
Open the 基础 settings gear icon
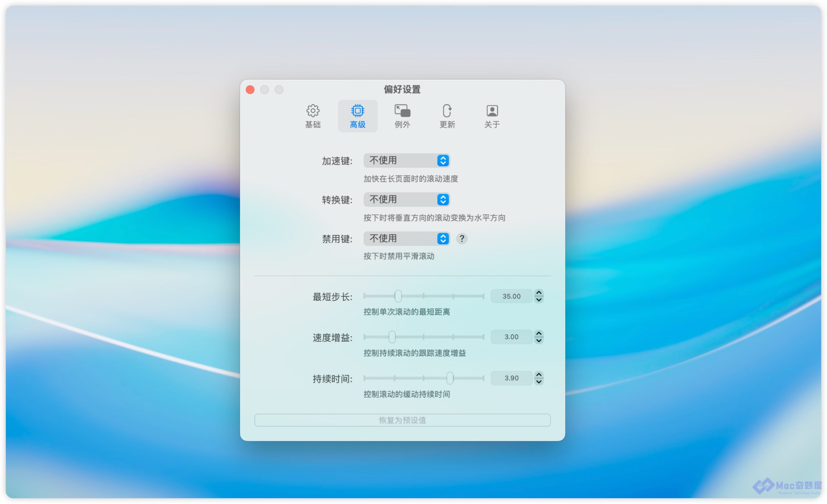click(312, 111)
